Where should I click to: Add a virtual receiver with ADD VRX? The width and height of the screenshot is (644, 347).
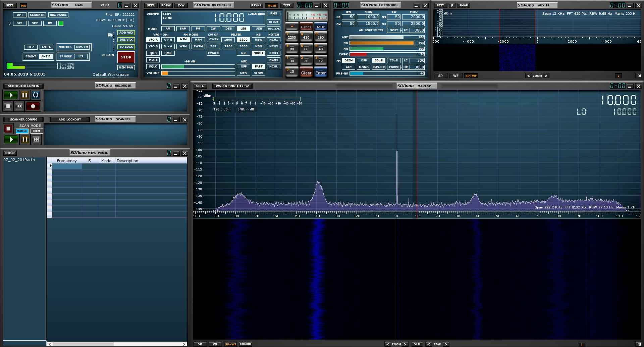[126, 33]
